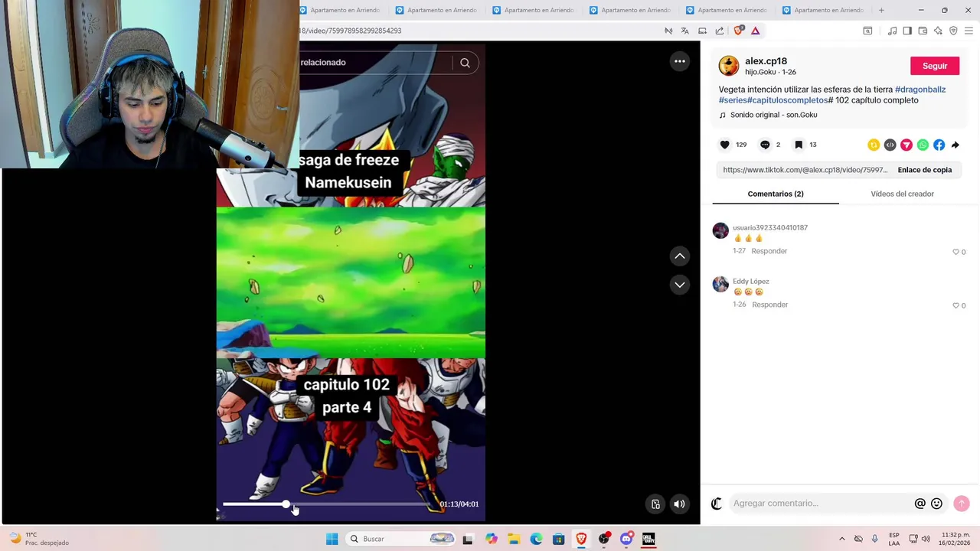
Task: Select the Comentarios (2) tab
Action: pos(776,194)
